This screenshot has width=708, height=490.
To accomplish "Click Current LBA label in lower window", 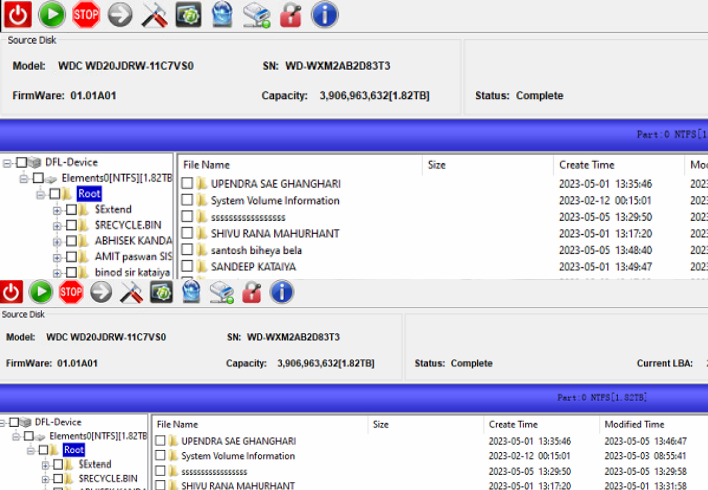I will 665,363.
